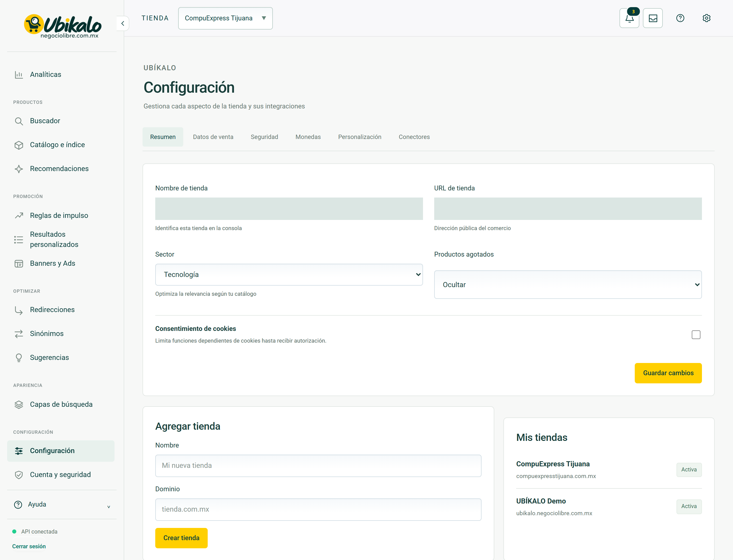The image size is (733, 560).
Task: Click the Reglas de impulso trend icon
Action: tap(19, 216)
